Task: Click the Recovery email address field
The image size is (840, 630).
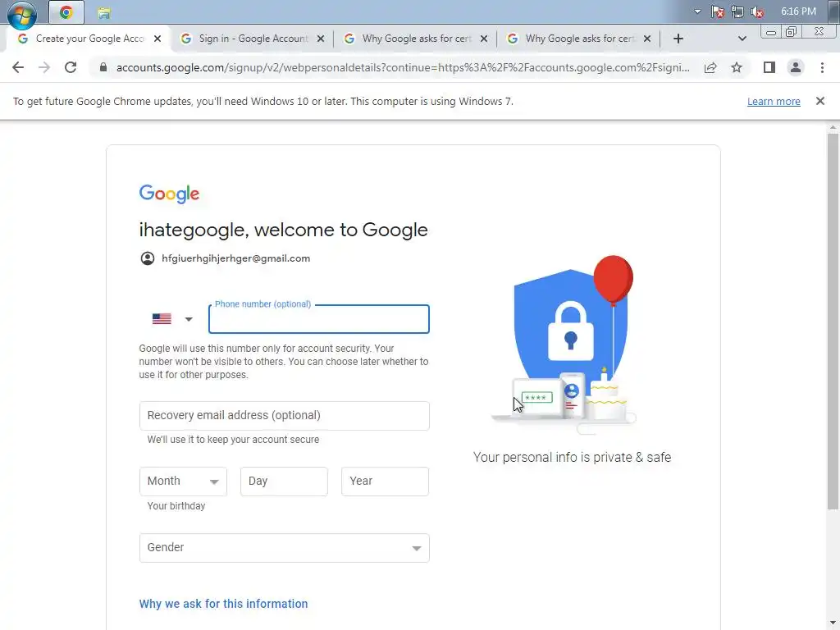Action: point(285,416)
